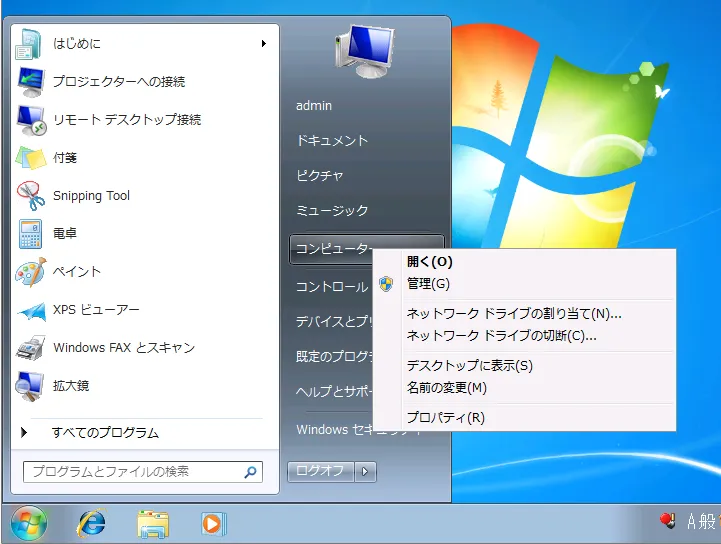
Task: Click Windows セキュリティ link
Action: coord(334,429)
